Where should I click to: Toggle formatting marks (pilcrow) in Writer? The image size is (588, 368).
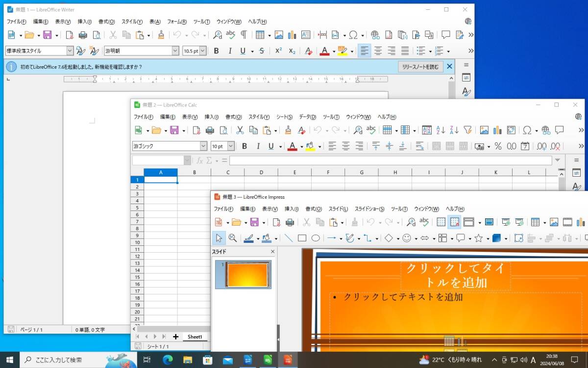tap(244, 35)
